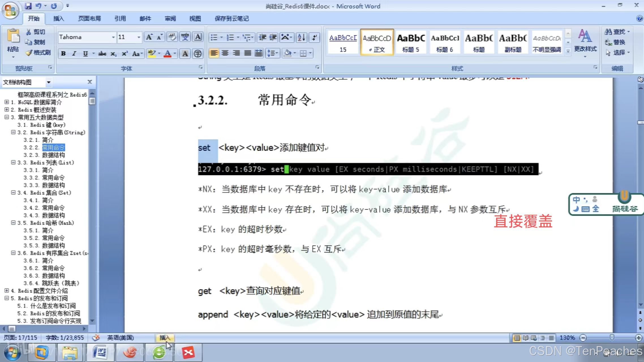Expand the 1. NoSQL section in outline

(x=7, y=102)
